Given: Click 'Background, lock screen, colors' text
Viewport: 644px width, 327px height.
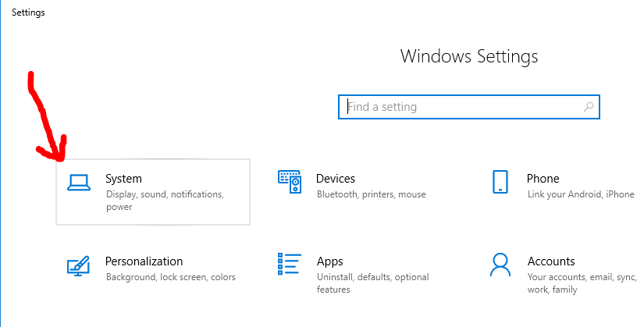Looking at the screenshot, I should (170, 277).
